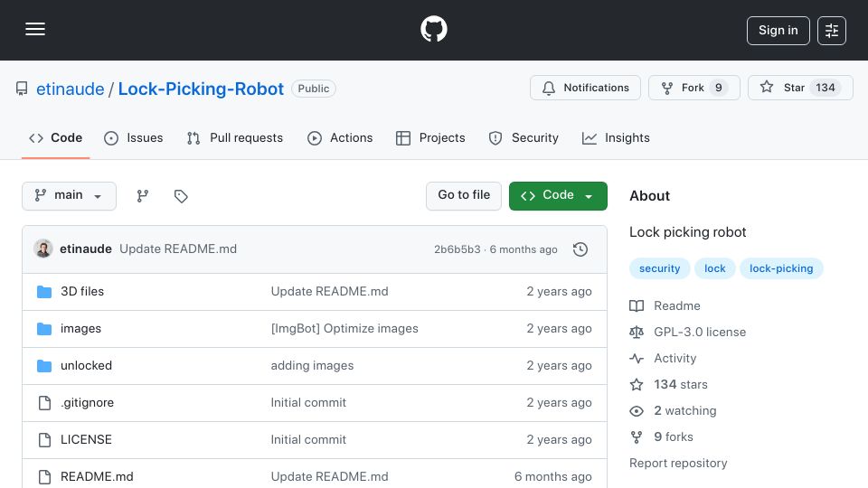This screenshot has width=868, height=488.
Task: Switch to the Actions tab
Action: pos(340,137)
